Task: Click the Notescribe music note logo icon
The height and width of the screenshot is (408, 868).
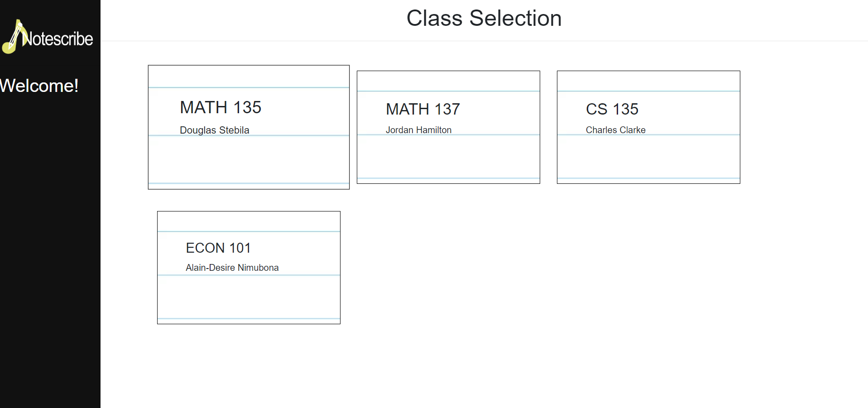Action: click(13, 37)
